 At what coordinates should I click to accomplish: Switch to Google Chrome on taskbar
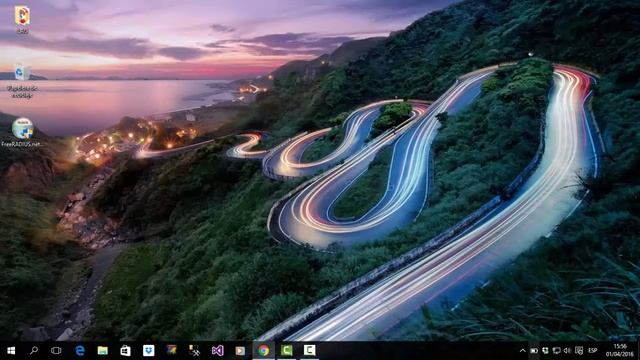(x=263, y=350)
